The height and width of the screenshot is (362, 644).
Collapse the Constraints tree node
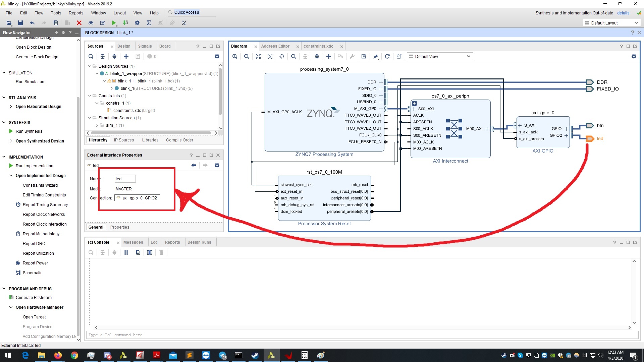point(90,96)
